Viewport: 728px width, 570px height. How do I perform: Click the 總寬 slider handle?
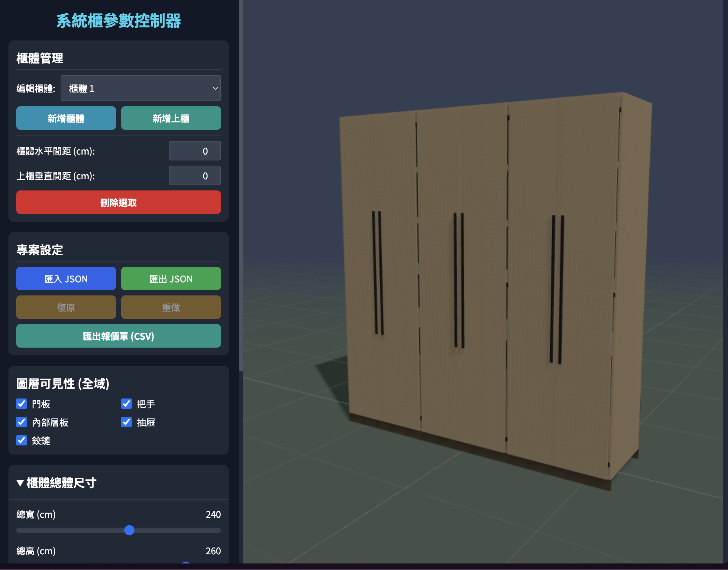[x=129, y=530]
